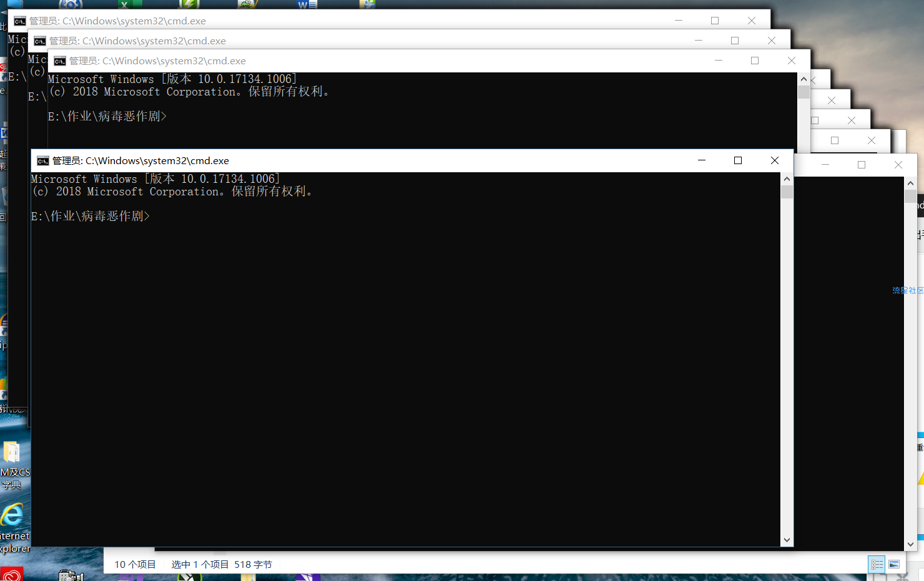Click the front console's scrollbar thumb
Image resolution: width=924 pixels, height=581 pixels.
coord(787,192)
